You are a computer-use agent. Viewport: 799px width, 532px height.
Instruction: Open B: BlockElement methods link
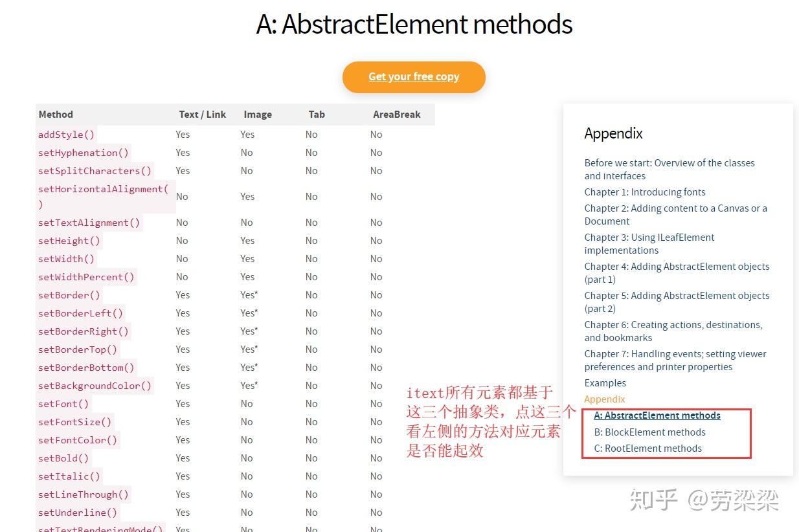coord(649,432)
